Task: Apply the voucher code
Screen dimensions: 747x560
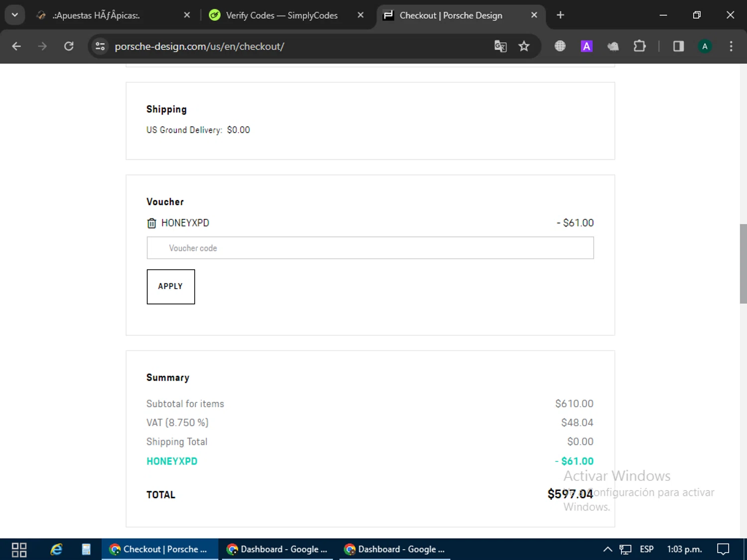Action: point(171,287)
